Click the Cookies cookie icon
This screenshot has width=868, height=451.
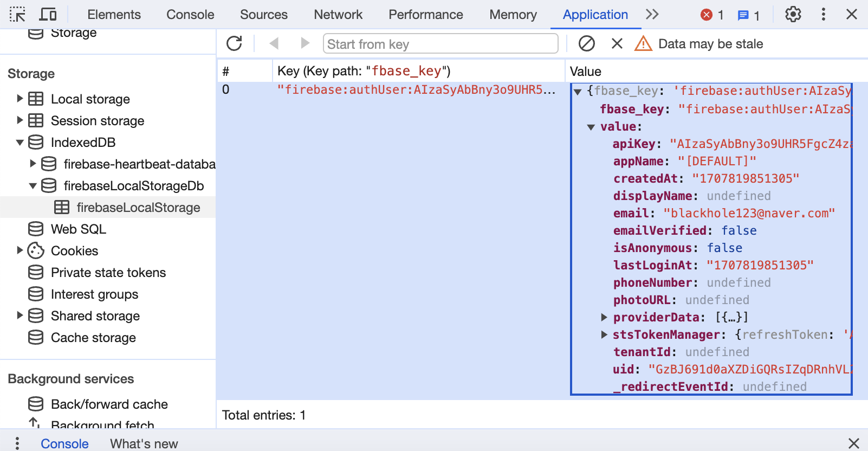(36, 250)
